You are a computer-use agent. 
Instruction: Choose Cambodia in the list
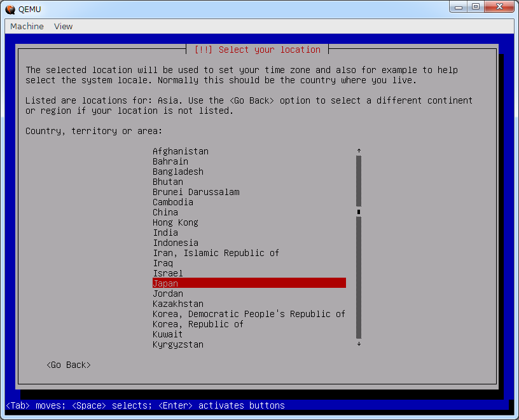[173, 202]
